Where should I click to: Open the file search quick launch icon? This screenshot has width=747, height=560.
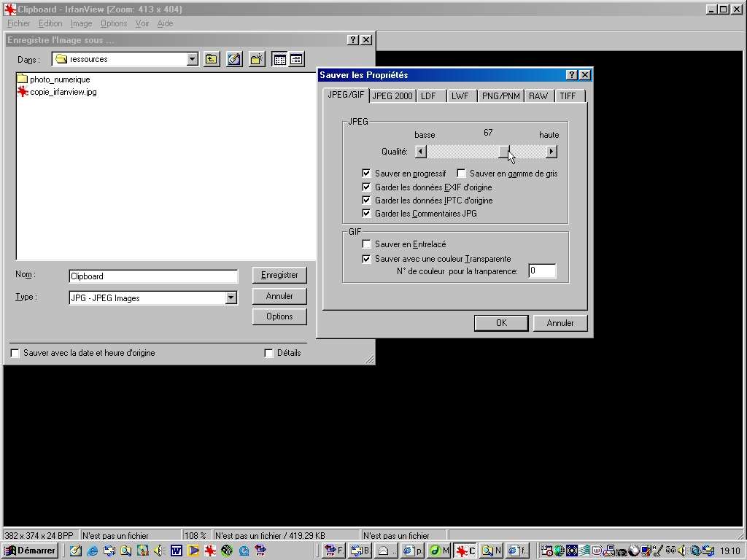pyautogui.click(x=125, y=551)
